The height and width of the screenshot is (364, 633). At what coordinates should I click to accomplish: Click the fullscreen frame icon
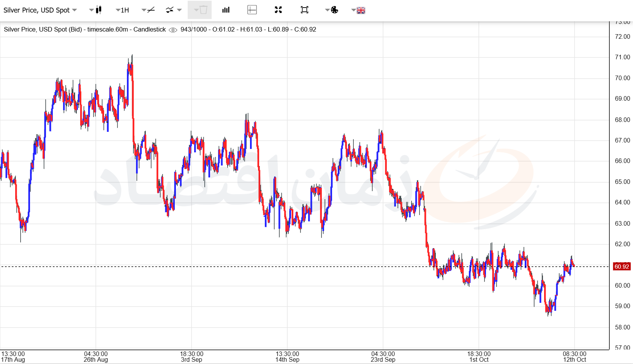(304, 10)
